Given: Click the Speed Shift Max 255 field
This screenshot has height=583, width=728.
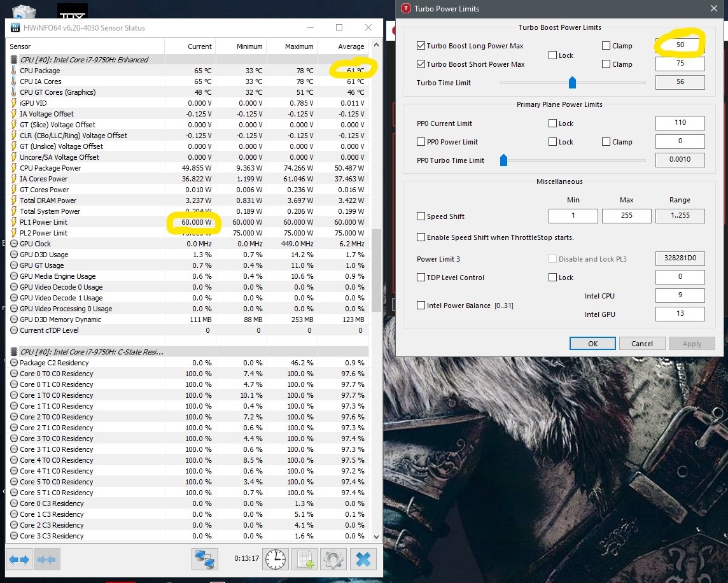Looking at the screenshot, I should 627,216.
